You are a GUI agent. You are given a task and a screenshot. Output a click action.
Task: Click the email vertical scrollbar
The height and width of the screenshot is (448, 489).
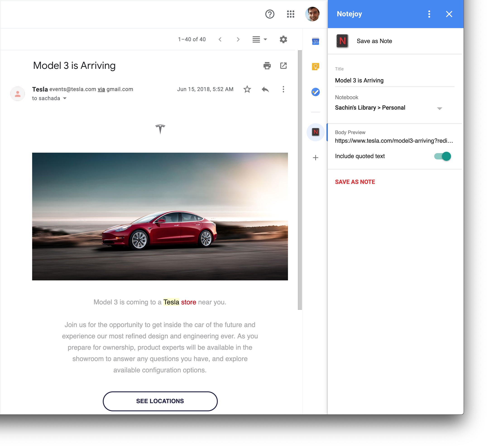click(x=300, y=180)
